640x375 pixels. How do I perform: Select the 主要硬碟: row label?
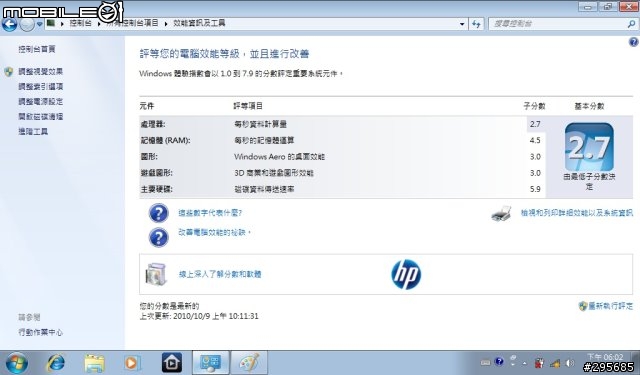156,189
